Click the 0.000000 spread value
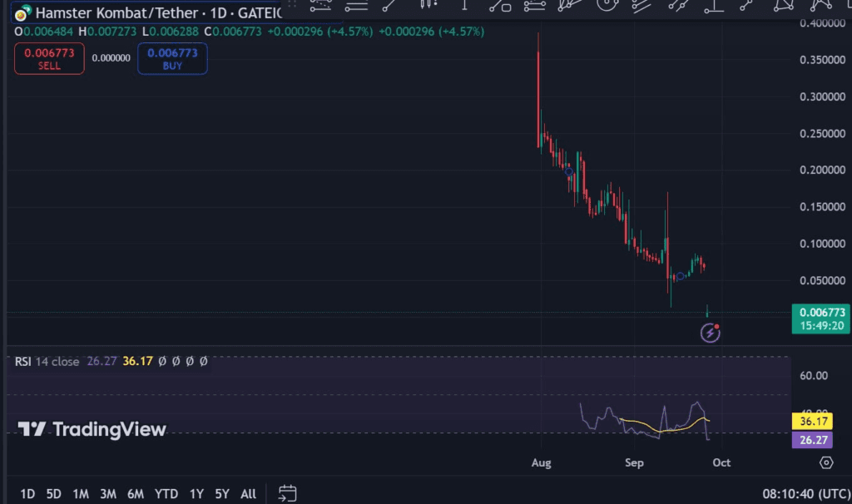This screenshot has width=852, height=504. (x=111, y=58)
